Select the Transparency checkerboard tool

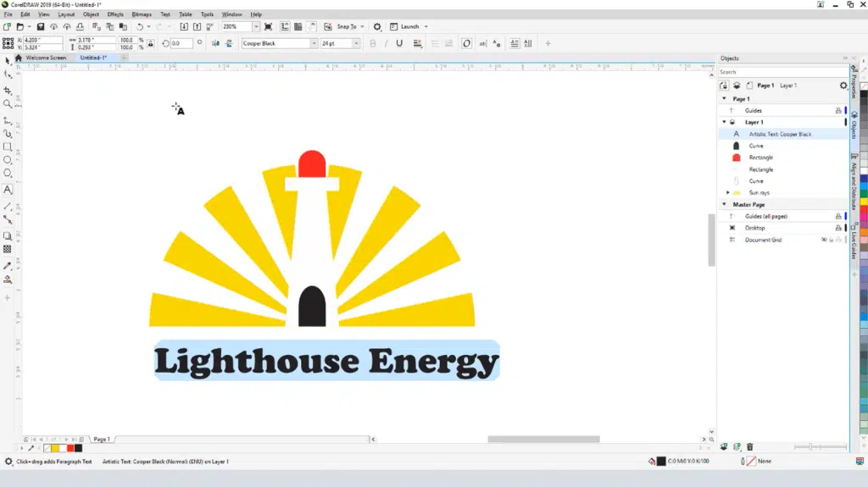[x=7, y=249]
